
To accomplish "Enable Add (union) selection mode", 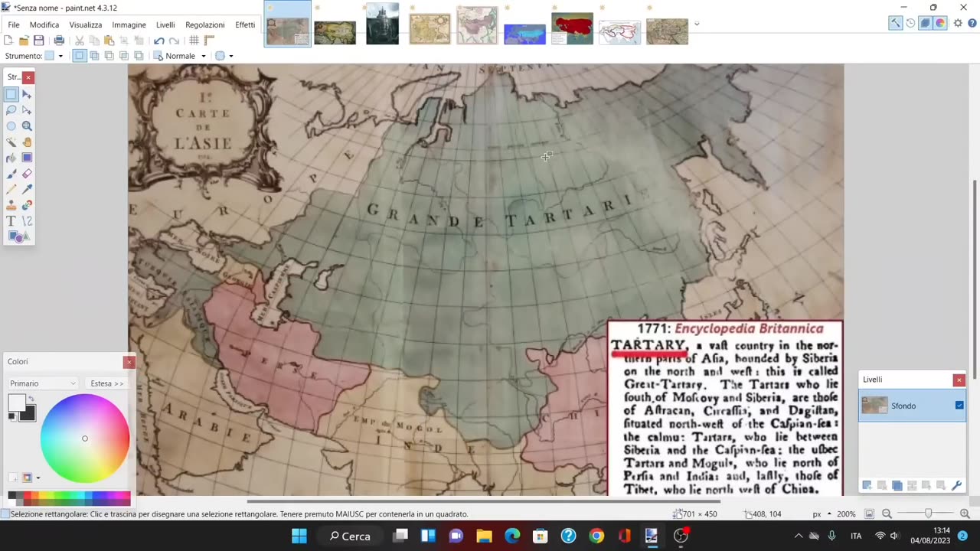I will point(94,56).
